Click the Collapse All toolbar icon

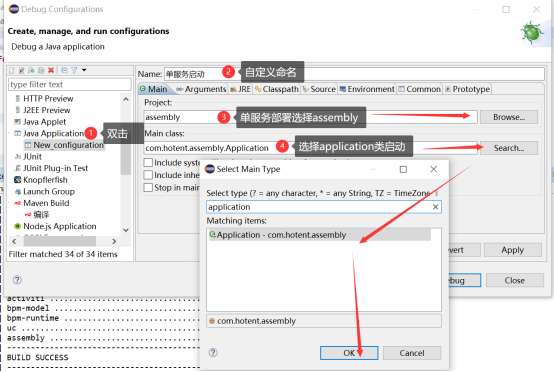tap(64, 70)
